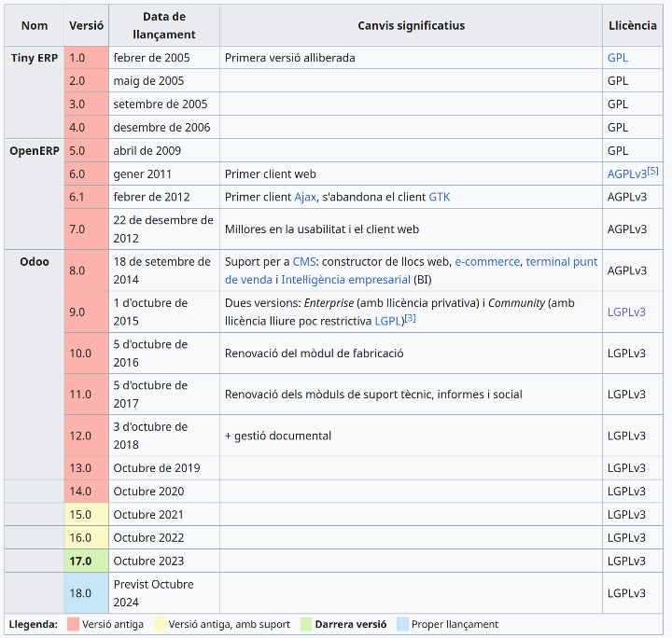The width and height of the screenshot is (672, 638).
Task: Select the 'Tiny ERP' name cell
Action: click(x=35, y=92)
